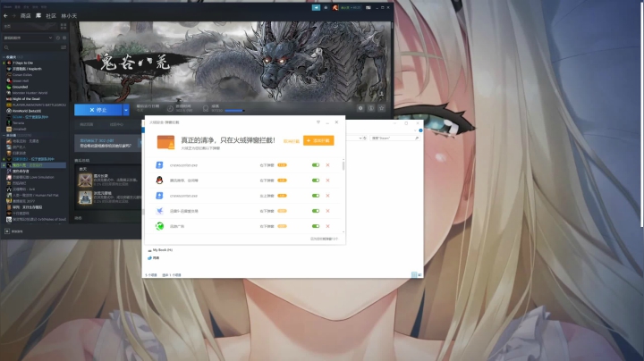Switch Steam to Big Picture mode icon

click(x=369, y=7)
